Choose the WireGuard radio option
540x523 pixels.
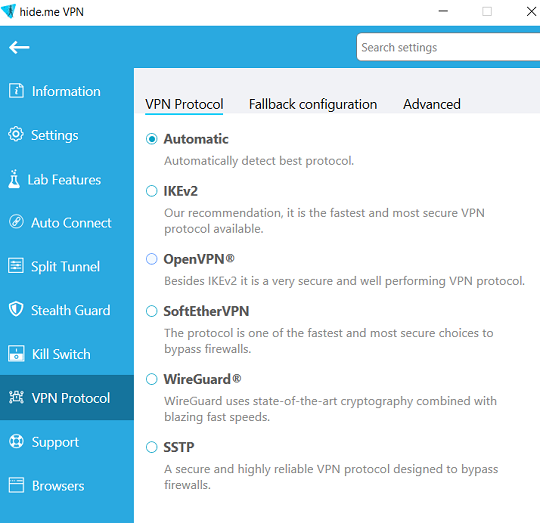(x=152, y=379)
